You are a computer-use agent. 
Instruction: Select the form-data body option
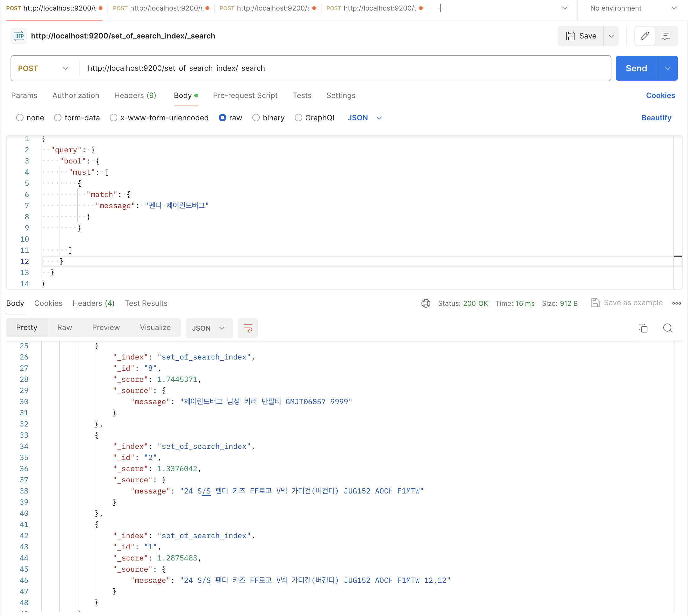click(x=58, y=118)
